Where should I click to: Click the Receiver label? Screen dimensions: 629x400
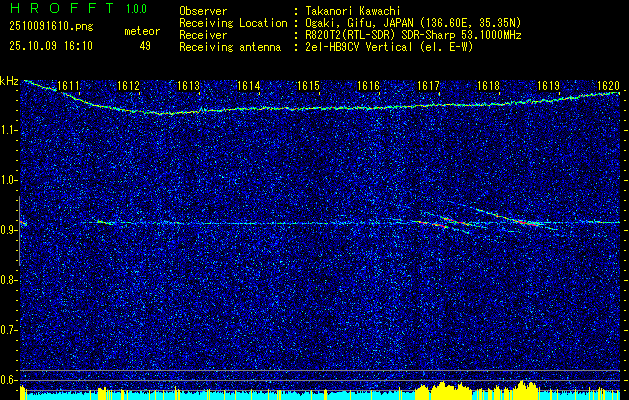click(203, 35)
